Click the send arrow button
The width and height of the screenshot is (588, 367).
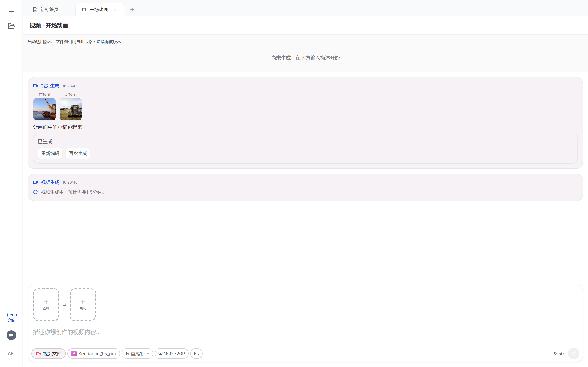574,353
